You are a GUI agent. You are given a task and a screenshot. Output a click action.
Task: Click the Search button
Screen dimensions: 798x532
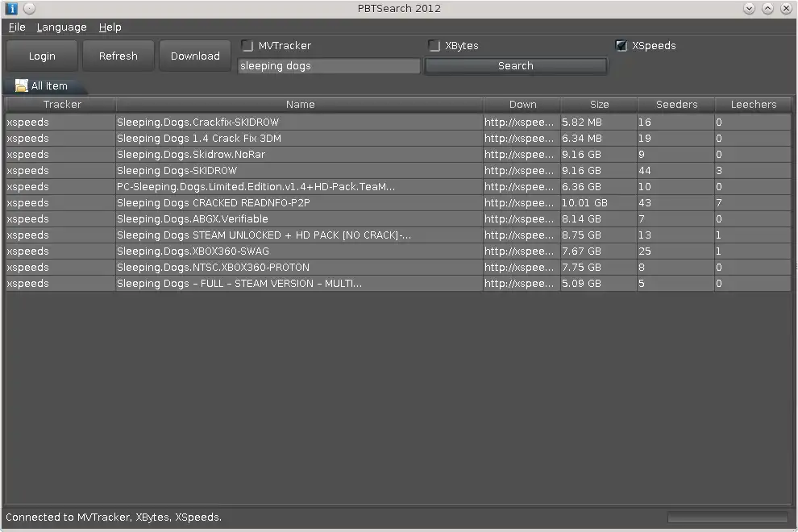516,65
